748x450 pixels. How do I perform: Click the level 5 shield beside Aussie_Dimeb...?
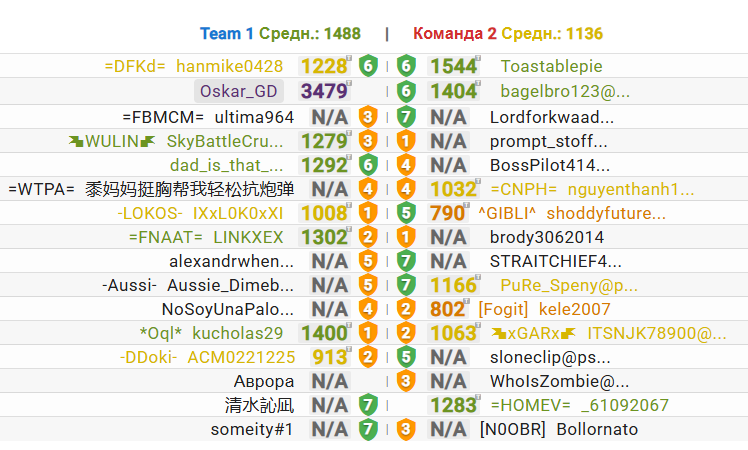(368, 285)
